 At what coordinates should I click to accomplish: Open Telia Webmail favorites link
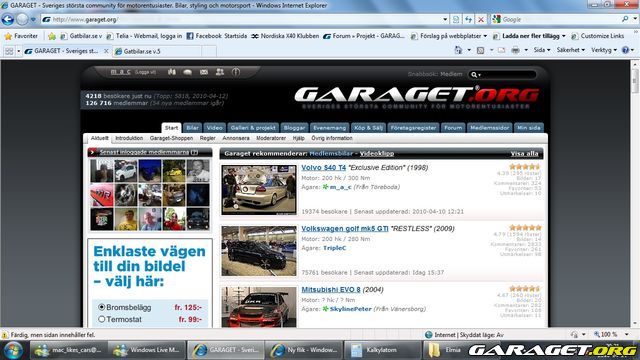click(x=144, y=36)
